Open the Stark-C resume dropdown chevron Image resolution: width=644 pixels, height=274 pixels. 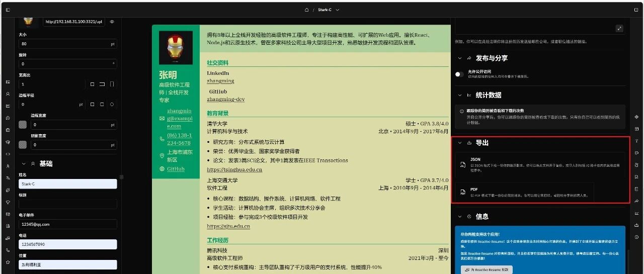pyautogui.click(x=338, y=10)
